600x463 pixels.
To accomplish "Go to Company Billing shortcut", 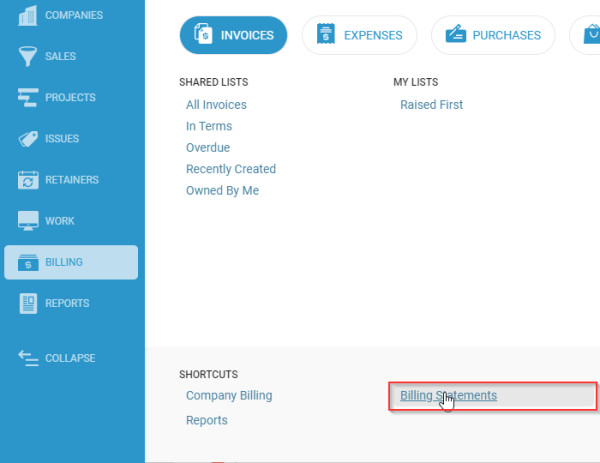I will pyautogui.click(x=229, y=395).
